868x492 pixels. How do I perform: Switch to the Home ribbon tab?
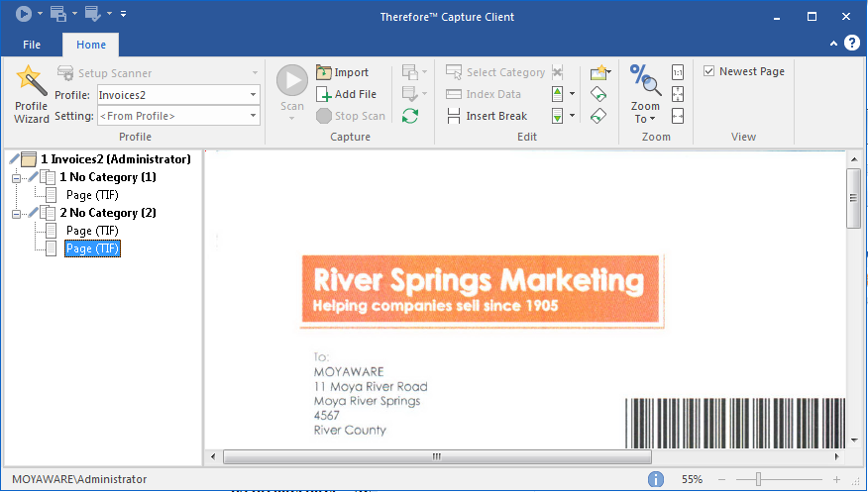point(90,45)
